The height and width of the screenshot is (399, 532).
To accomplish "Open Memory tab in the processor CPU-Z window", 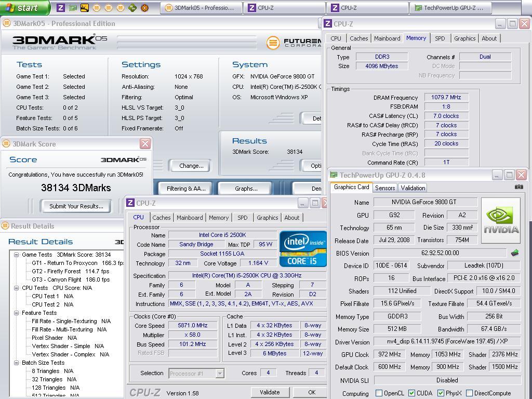I will pos(219,218).
